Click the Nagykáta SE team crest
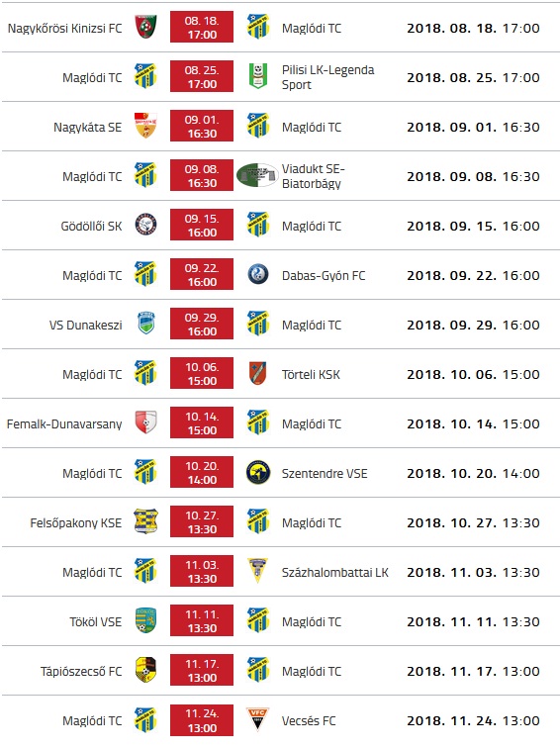560x749 pixels. click(x=145, y=126)
